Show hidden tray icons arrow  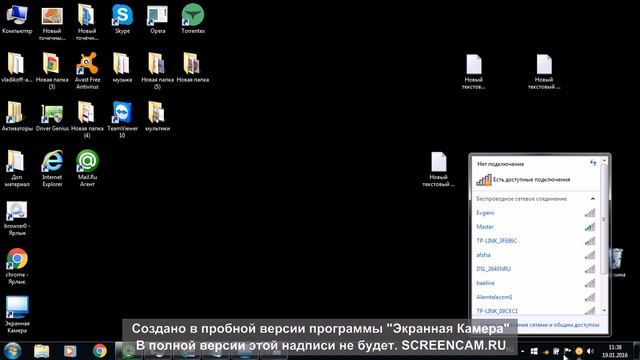tap(522, 351)
